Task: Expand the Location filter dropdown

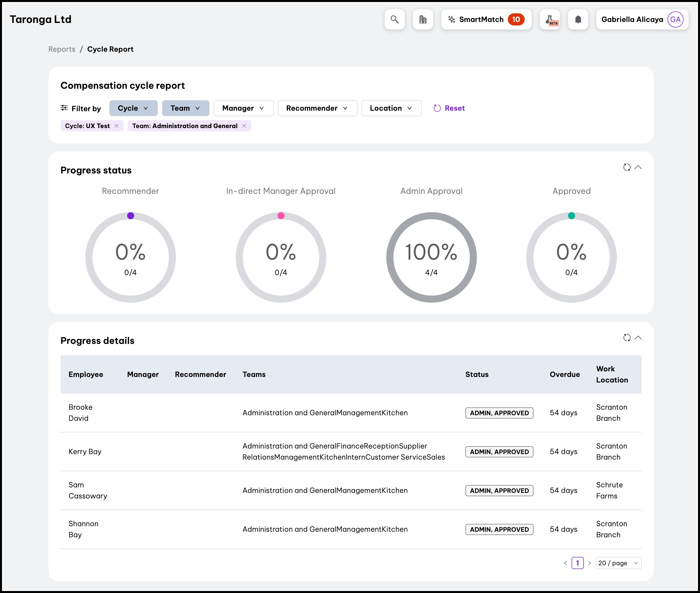Action: tap(391, 108)
